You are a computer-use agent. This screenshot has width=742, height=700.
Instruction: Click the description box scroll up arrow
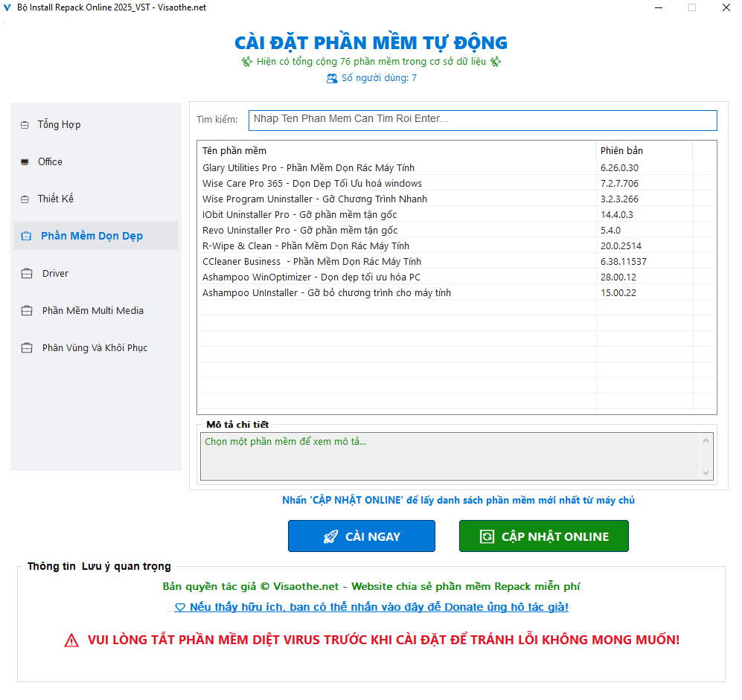(706, 440)
